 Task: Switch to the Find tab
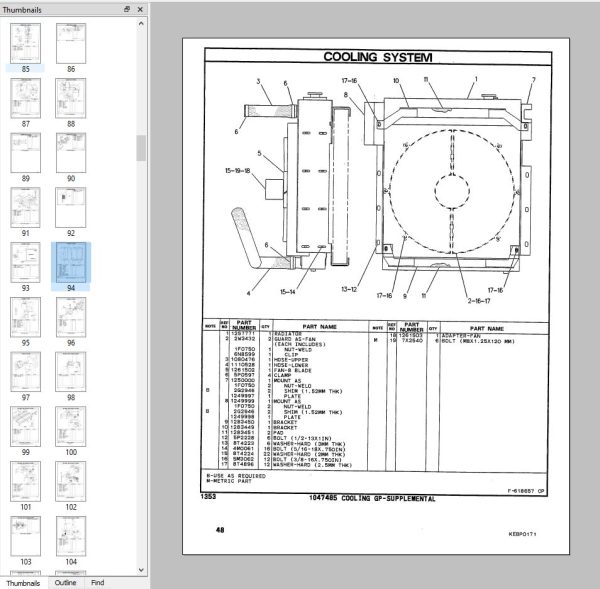coord(98,582)
